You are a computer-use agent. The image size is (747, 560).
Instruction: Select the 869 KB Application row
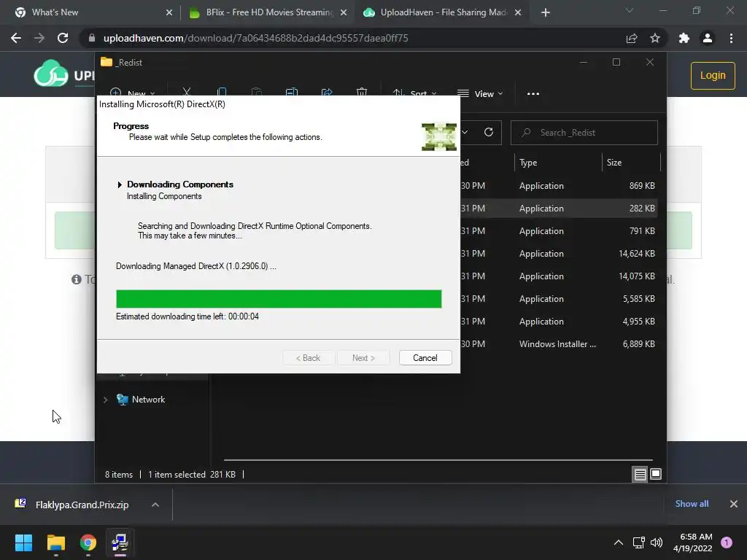pos(558,186)
